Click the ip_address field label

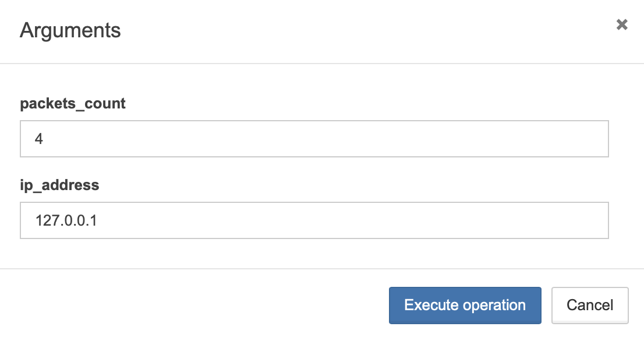pos(59,185)
